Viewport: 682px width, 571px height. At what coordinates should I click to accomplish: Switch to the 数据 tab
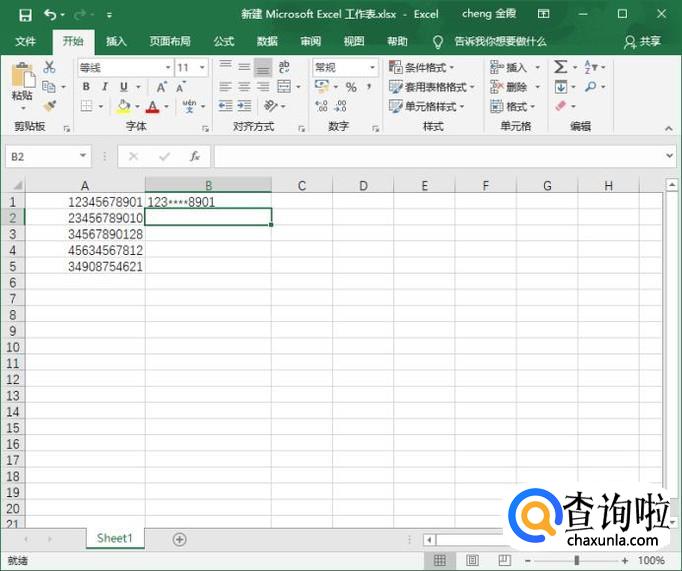[267, 41]
